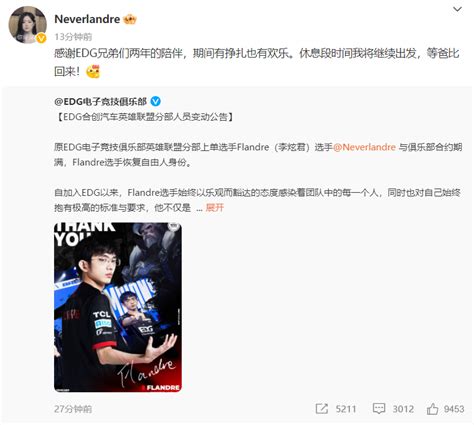The width and height of the screenshot is (474, 425).
Task: Click the crown membership badge beside Neverlandre
Action: pyautogui.click(x=130, y=20)
